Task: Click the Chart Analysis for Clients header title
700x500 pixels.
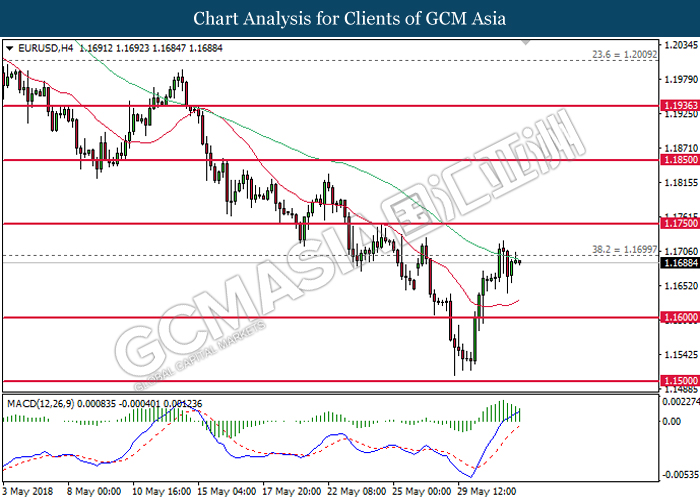Action: pos(350,18)
